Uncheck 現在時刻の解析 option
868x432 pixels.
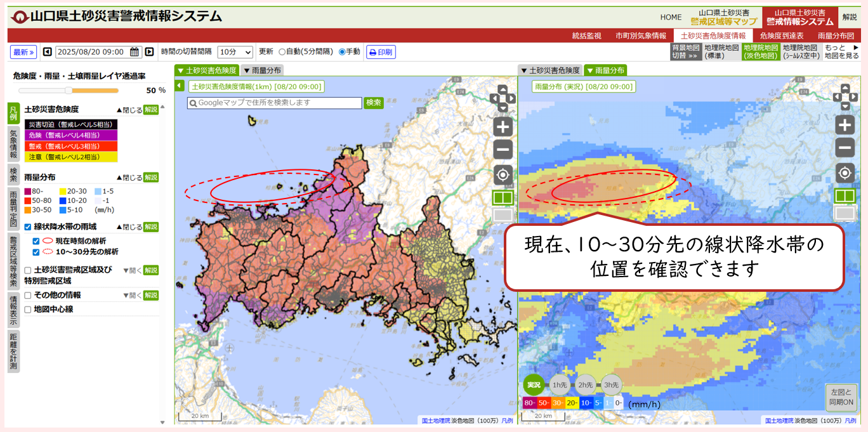(35, 241)
